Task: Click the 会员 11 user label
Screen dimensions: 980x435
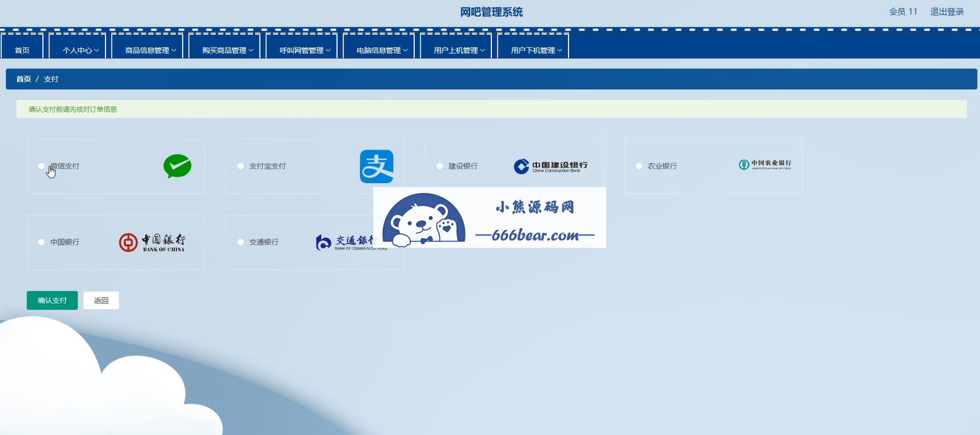Action: 903,12
